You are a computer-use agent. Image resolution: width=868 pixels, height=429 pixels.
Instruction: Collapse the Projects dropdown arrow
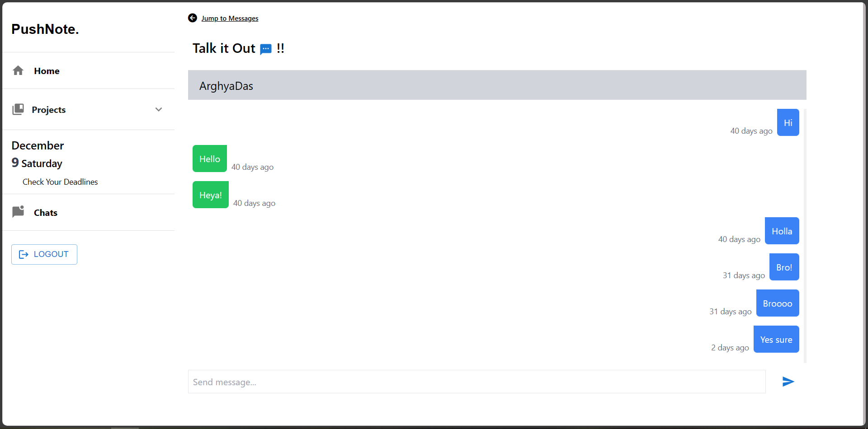click(159, 109)
